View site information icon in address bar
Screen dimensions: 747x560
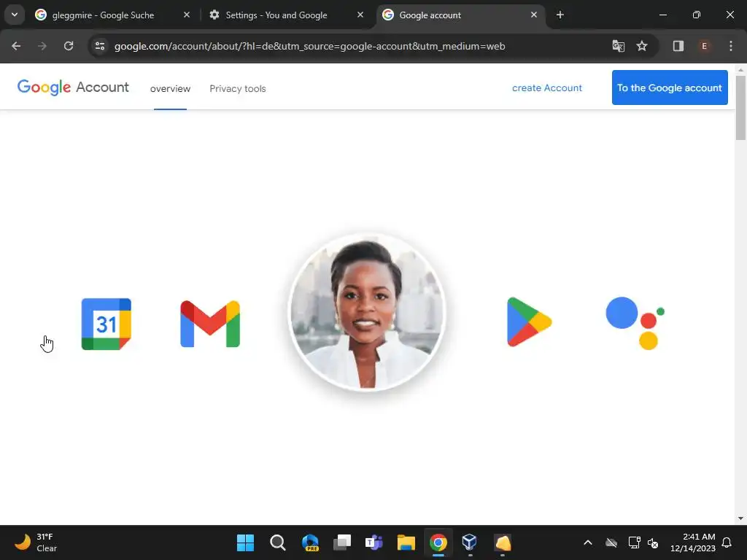pyautogui.click(x=100, y=46)
